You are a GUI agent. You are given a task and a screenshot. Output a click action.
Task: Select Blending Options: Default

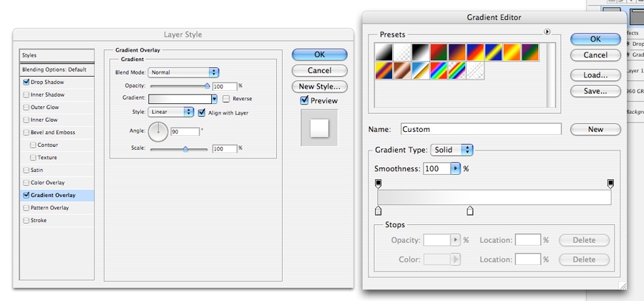click(57, 70)
